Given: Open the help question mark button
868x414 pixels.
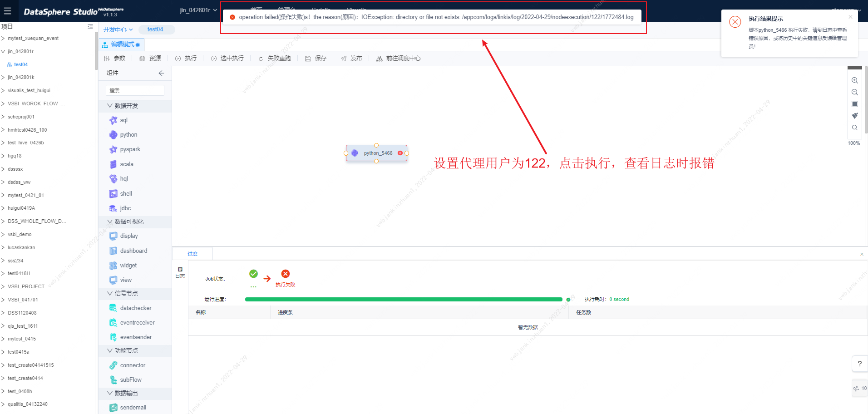Looking at the screenshot, I should (859, 364).
